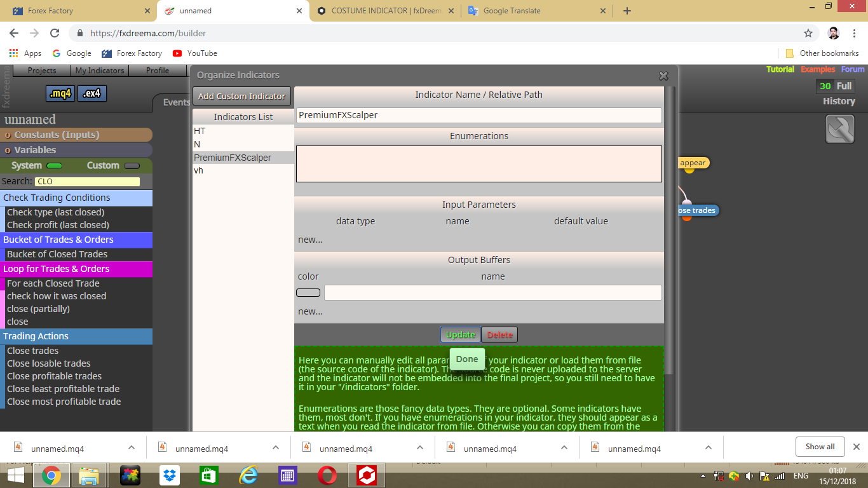The image size is (868, 488).
Task: Open the red hexagon taskbar app
Action: pyautogui.click(x=367, y=475)
